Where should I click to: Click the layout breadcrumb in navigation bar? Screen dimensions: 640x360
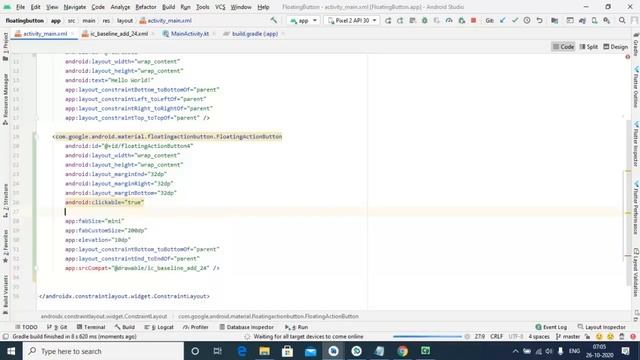point(124,20)
